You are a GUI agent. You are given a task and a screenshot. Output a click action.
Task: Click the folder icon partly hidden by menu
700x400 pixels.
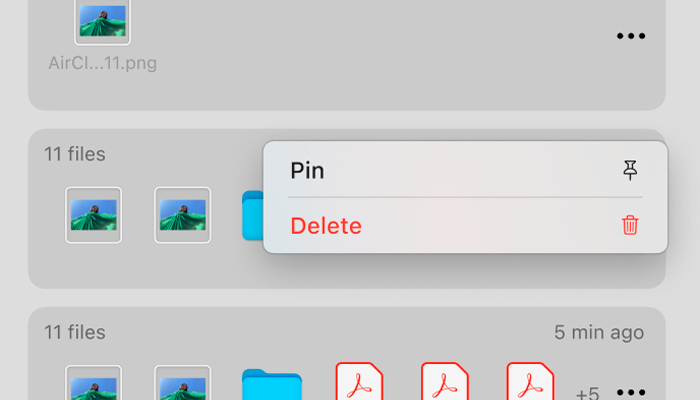(x=253, y=215)
